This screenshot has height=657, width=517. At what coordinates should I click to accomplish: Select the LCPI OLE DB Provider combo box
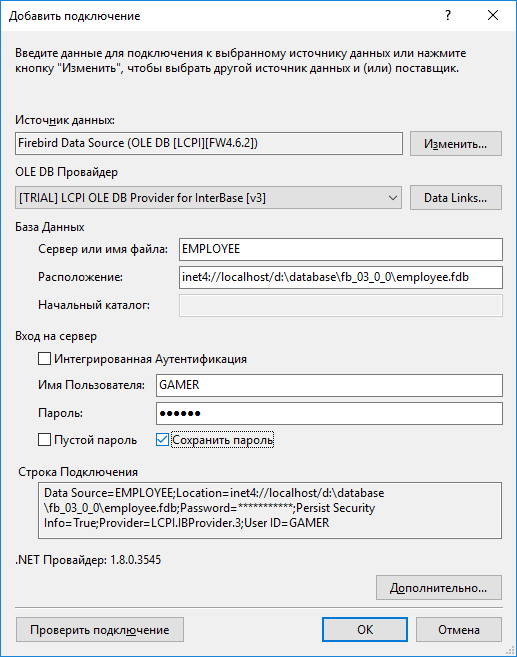(209, 198)
